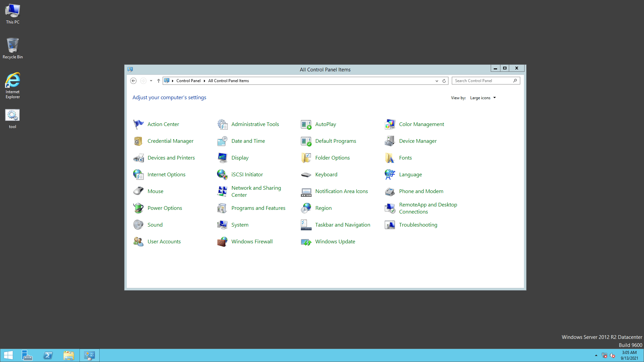
Task: Expand the address bar history dropdown
Action: [x=437, y=81]
